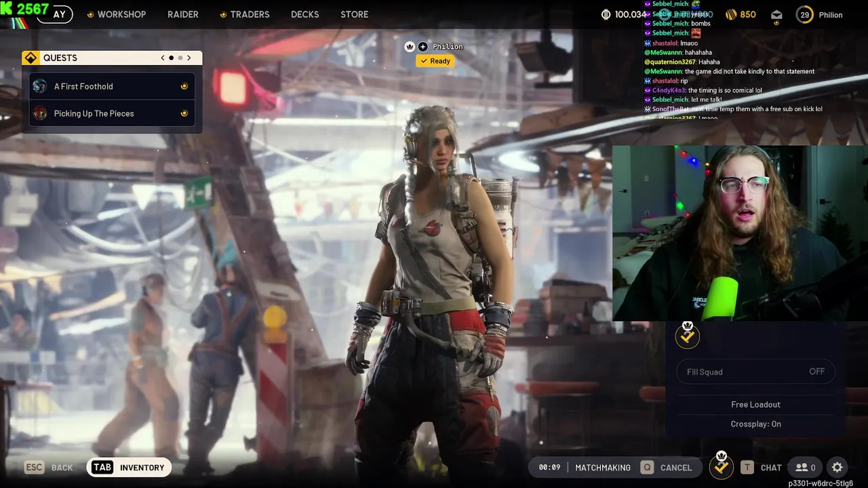Click the 850 gold token amount
Image resolution: width=868 pixels, height=488 pixels.
748,14
